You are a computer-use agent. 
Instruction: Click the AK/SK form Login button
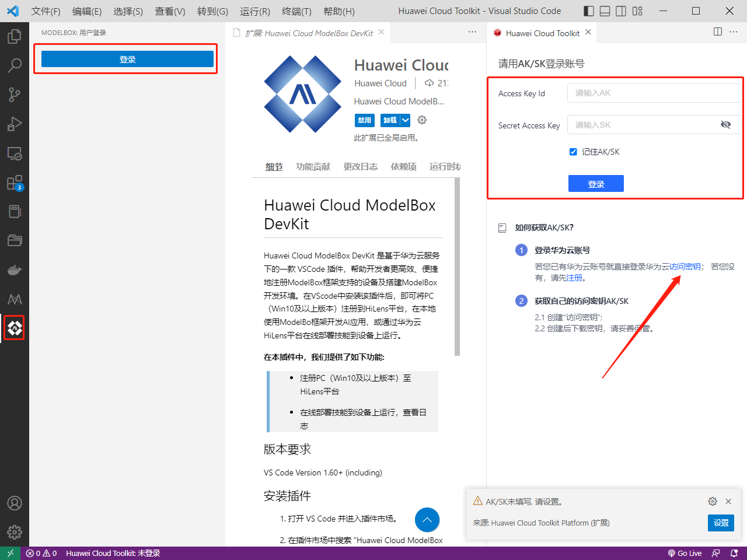coord(596,184)
